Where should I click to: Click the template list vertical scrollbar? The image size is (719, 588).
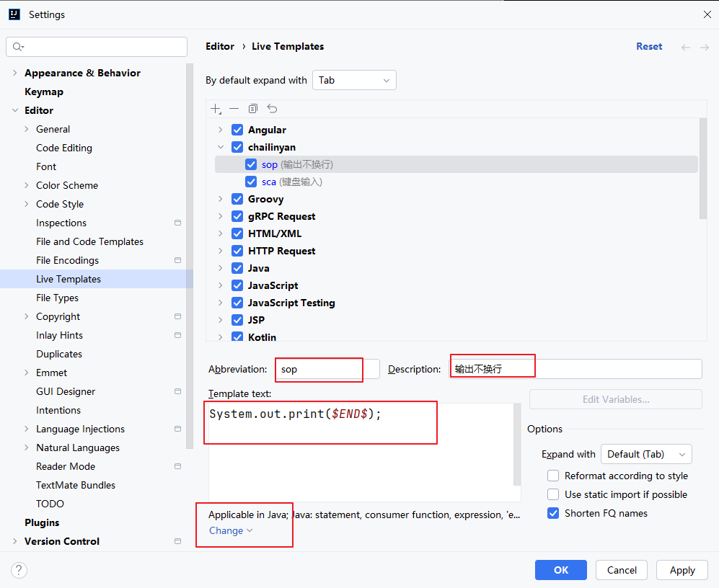tap(703, 169)
